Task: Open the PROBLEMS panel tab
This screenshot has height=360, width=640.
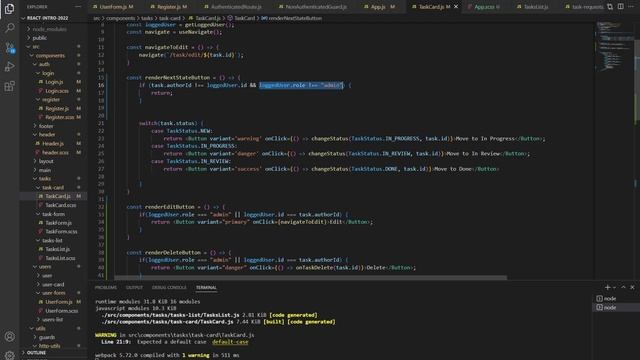Action: pyautogui.click(x=106, y=287)
